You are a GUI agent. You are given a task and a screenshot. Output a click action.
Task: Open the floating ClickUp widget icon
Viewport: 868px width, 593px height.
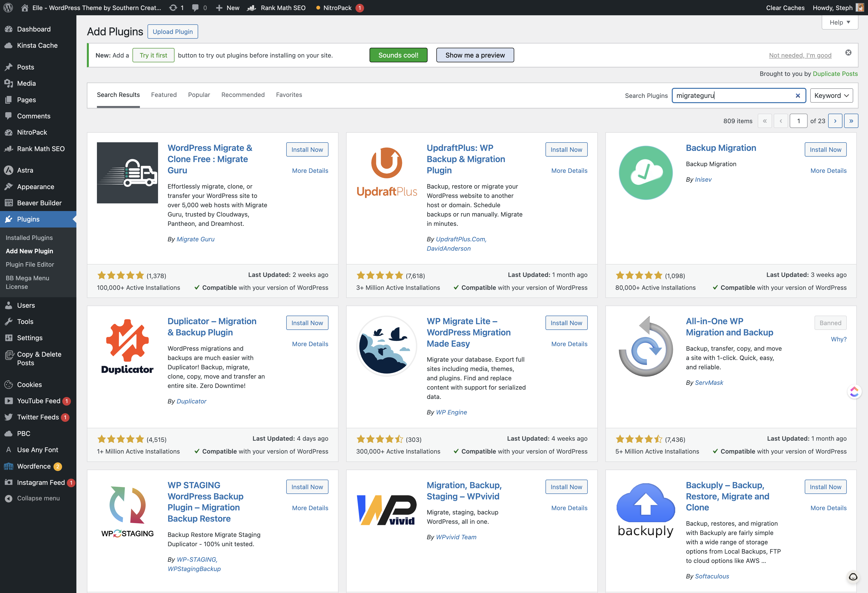pyautogui.click(x=854, y=391)
